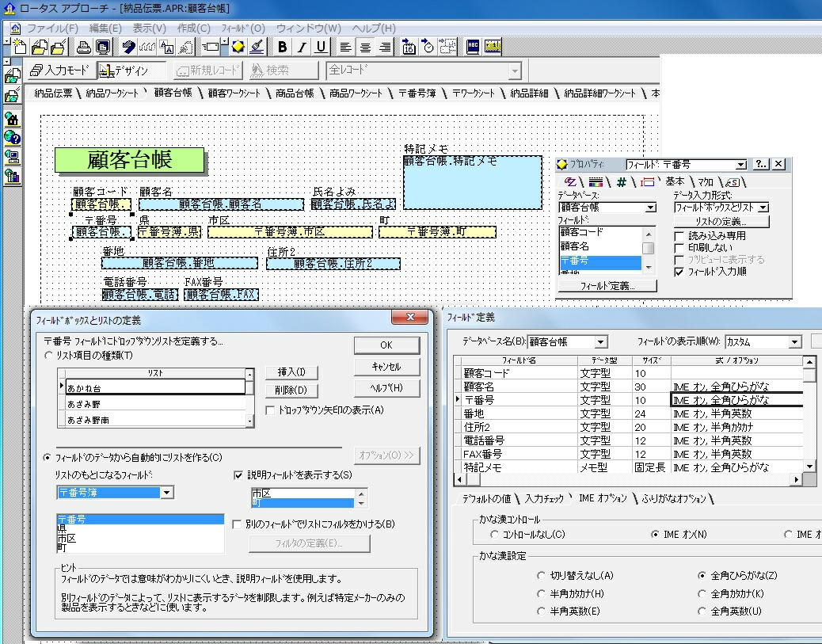822x644 pixels.
Task: Open text font tab in Properties panel
Action: coord(570,182)
